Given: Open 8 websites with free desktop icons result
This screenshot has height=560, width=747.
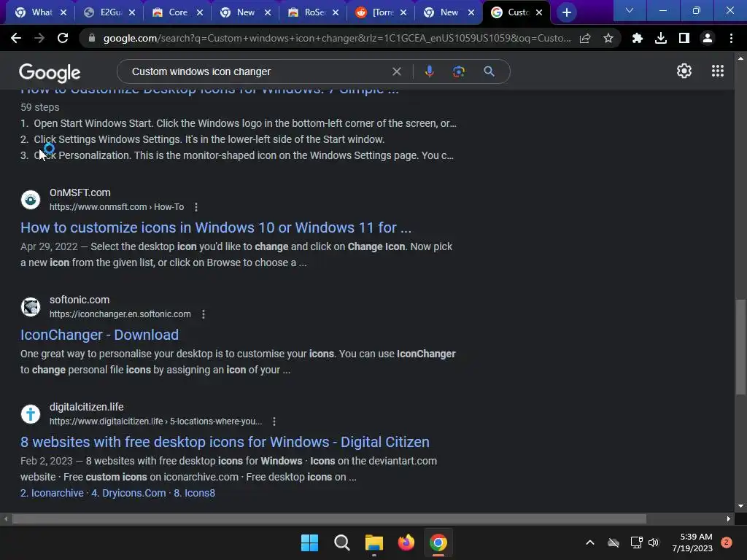Looking at the screenshot, I should (225, 442).
